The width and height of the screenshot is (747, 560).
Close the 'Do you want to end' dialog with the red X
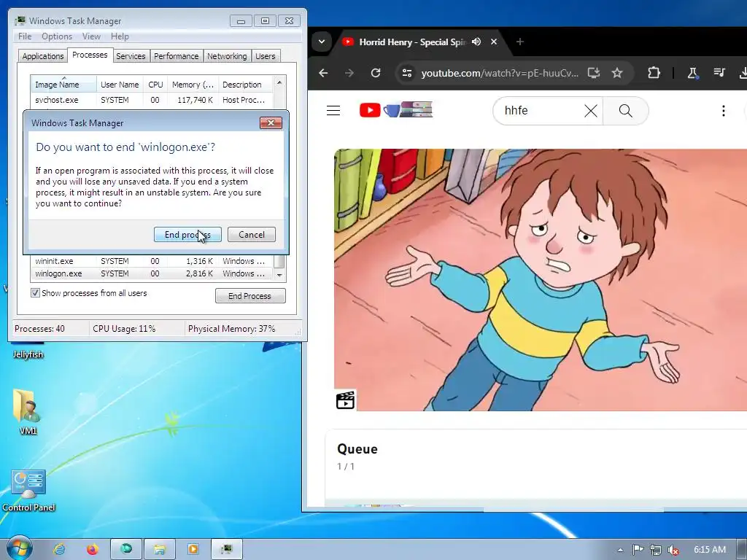click(271, 122)
